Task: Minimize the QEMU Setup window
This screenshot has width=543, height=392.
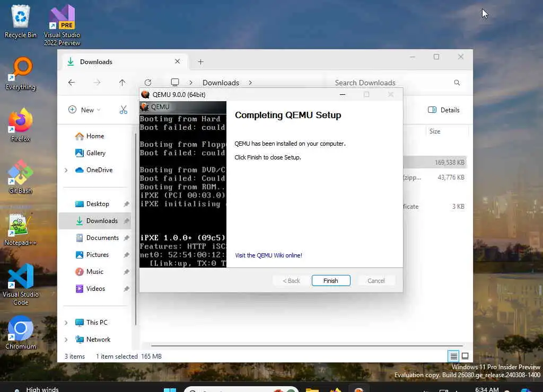Action: tap(343, 94)
